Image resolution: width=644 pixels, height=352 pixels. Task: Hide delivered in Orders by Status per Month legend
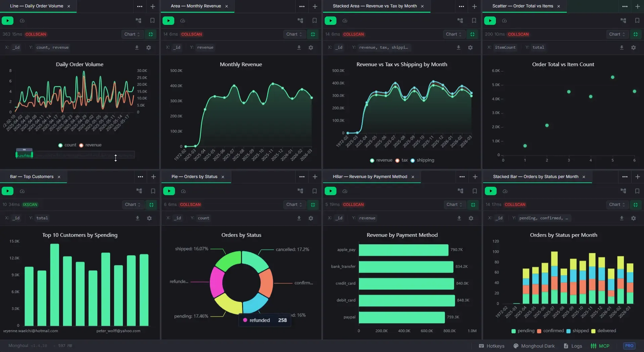coord(605,331)
